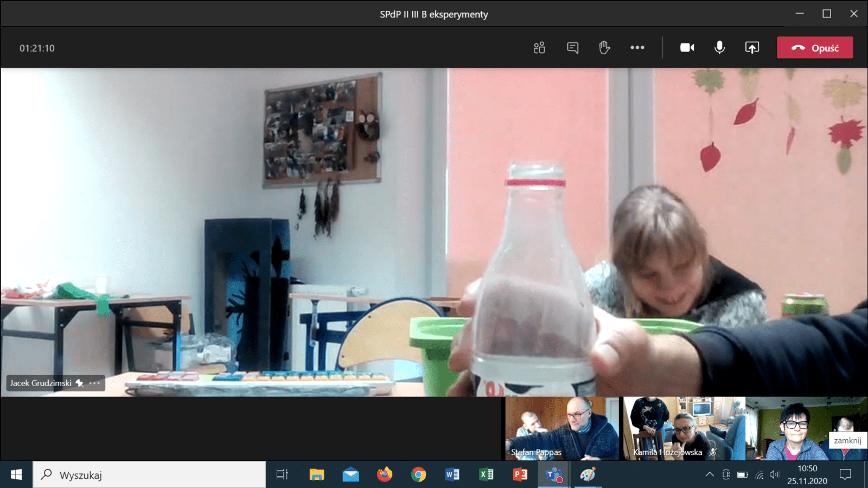
Task: Click the Meet Now tray icon
Action: [726, 474]
